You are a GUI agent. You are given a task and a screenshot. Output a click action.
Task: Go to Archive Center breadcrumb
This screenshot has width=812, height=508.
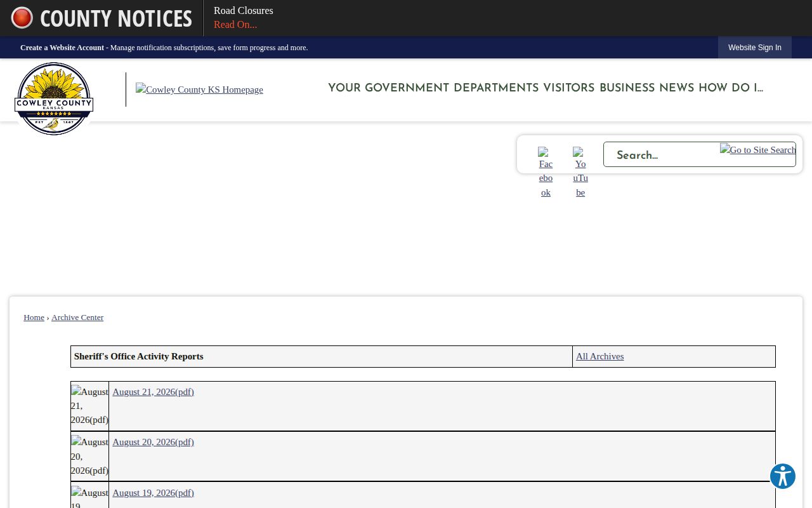(77, 317)
